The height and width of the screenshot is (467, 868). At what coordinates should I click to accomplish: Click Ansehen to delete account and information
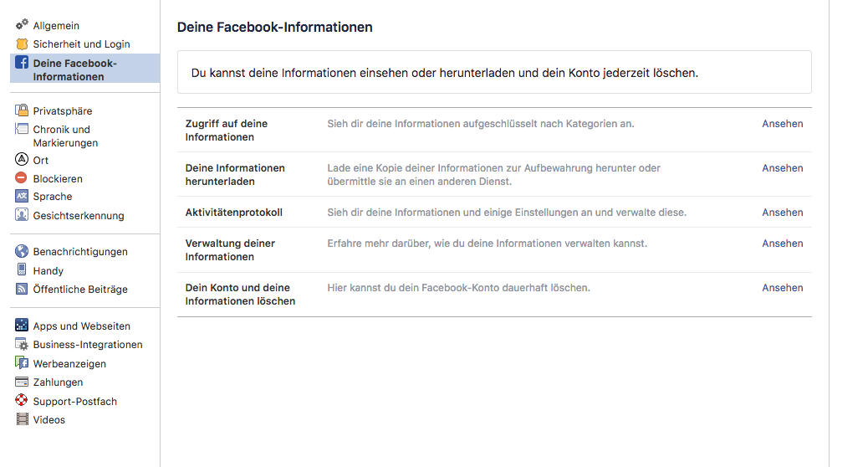coord(782,287)
